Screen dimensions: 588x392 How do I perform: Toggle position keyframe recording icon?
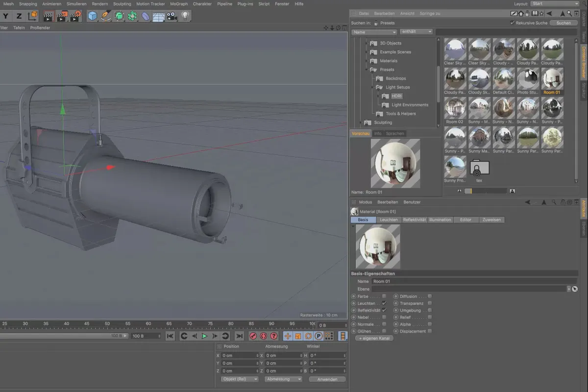click(x=288, y=336)
